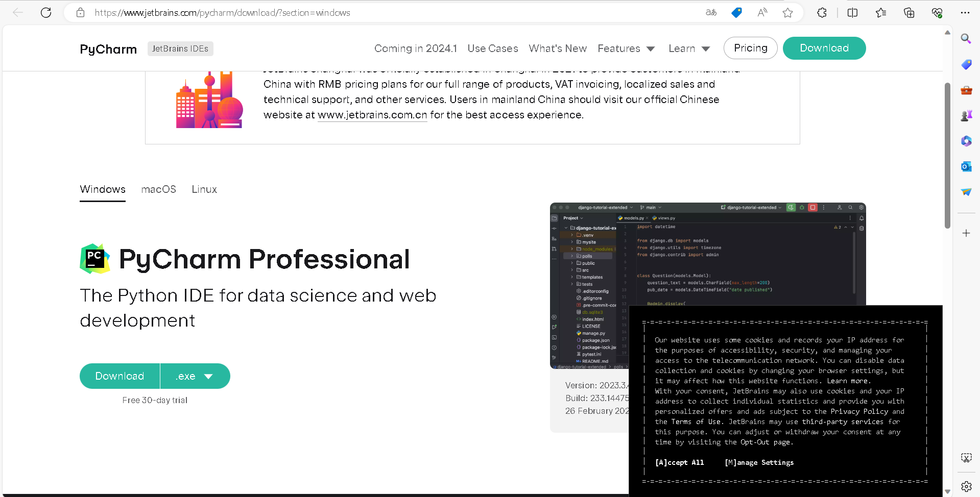Click the PyCharm logo in header
Viewport: 980px width, 497px height.
pos(108,49)
